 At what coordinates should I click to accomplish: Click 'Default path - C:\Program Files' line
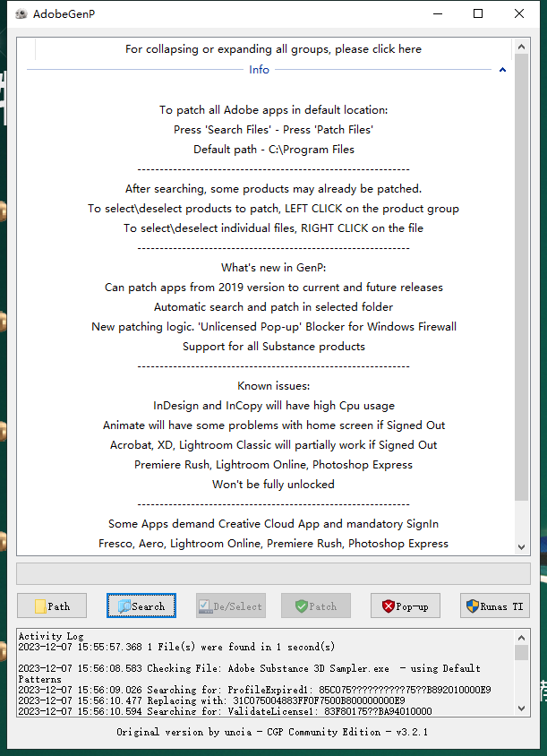[x=273, y=150]
